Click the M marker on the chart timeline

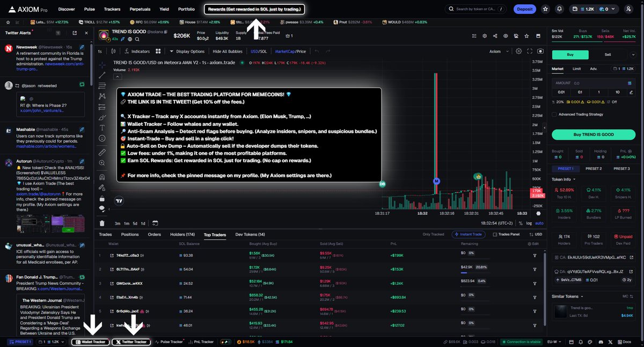[x=436, y=181]
